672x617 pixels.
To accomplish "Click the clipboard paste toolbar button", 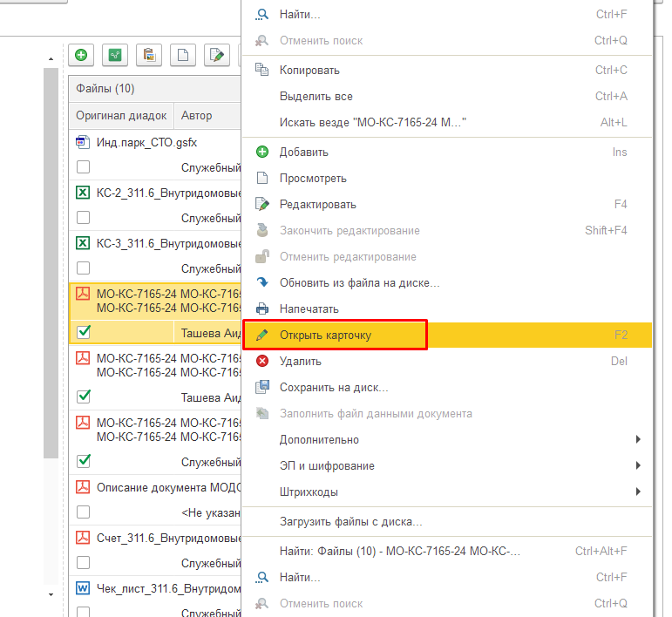I will (149, 55).
